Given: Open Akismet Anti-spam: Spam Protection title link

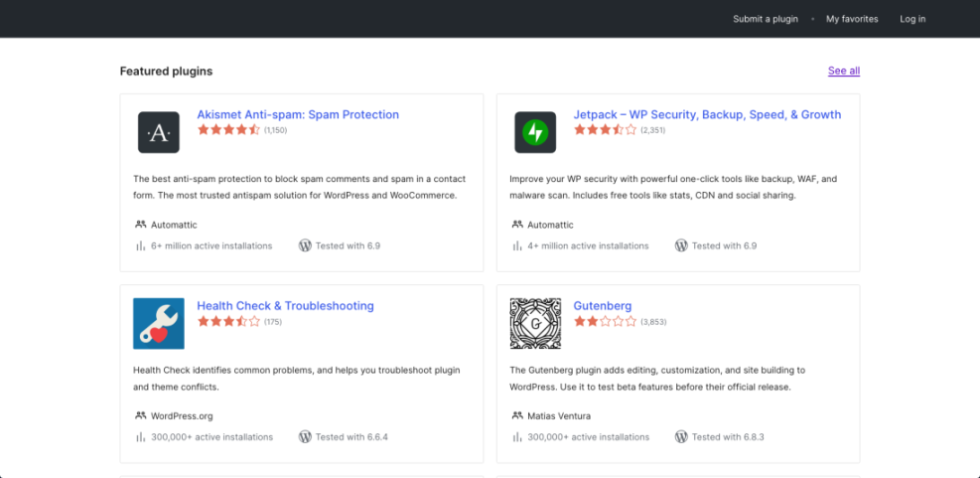Looking at the screenshot, I should coord(298,114).
